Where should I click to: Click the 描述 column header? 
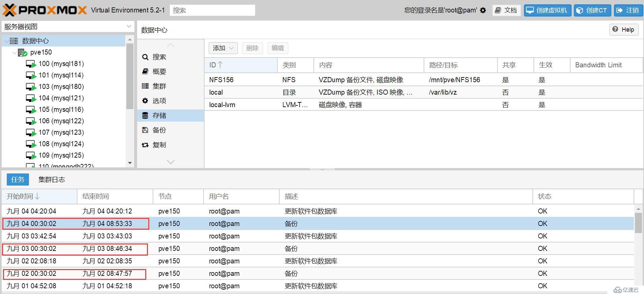[x=406, y=196]
